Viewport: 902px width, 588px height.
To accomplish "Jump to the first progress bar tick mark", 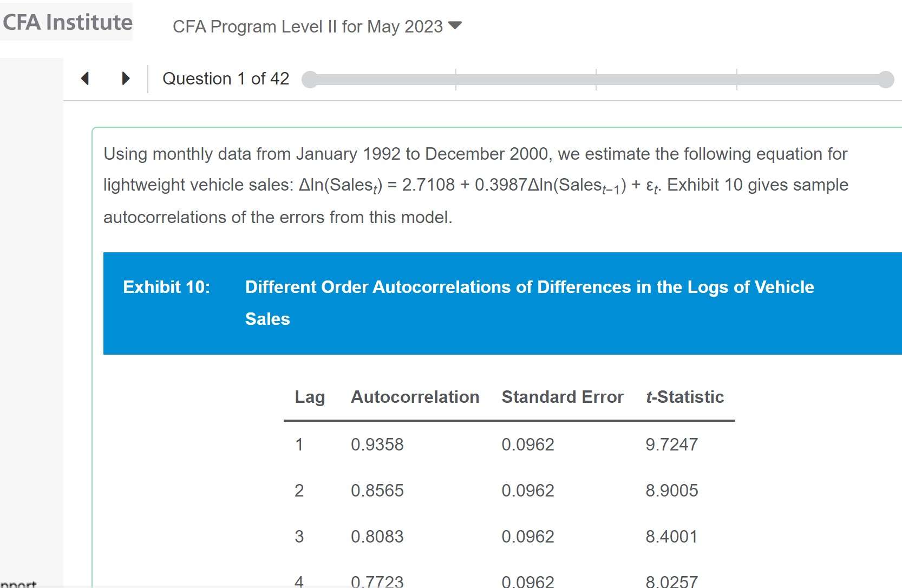I will (456, 80).
